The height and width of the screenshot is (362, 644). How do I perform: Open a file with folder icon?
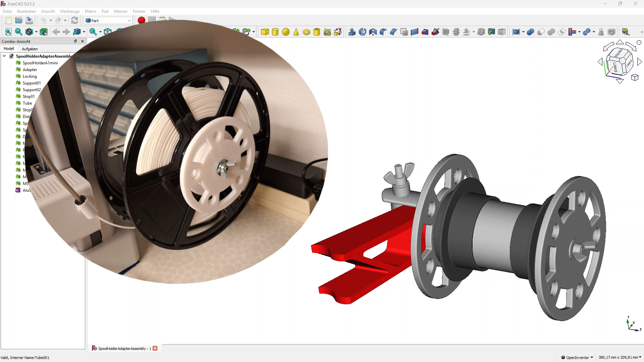tap(19, 20)
